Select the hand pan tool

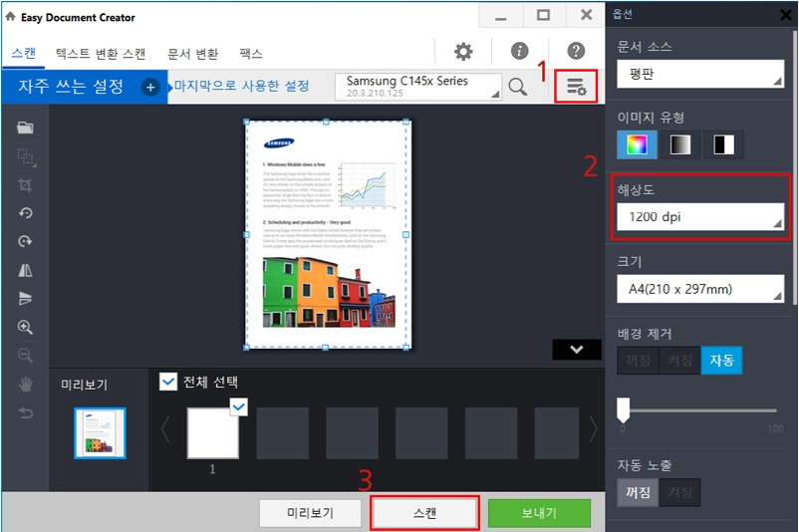[x=25, y=384]
